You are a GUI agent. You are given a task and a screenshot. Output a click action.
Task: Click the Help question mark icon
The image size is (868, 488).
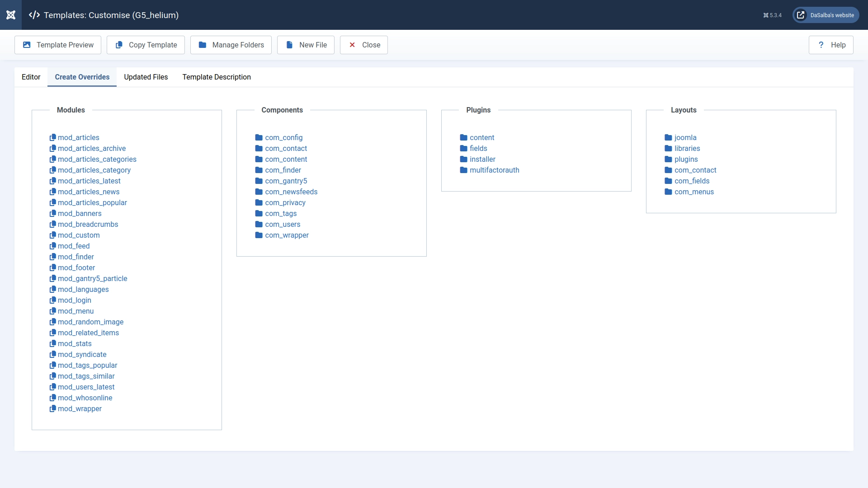coord(821,45)
